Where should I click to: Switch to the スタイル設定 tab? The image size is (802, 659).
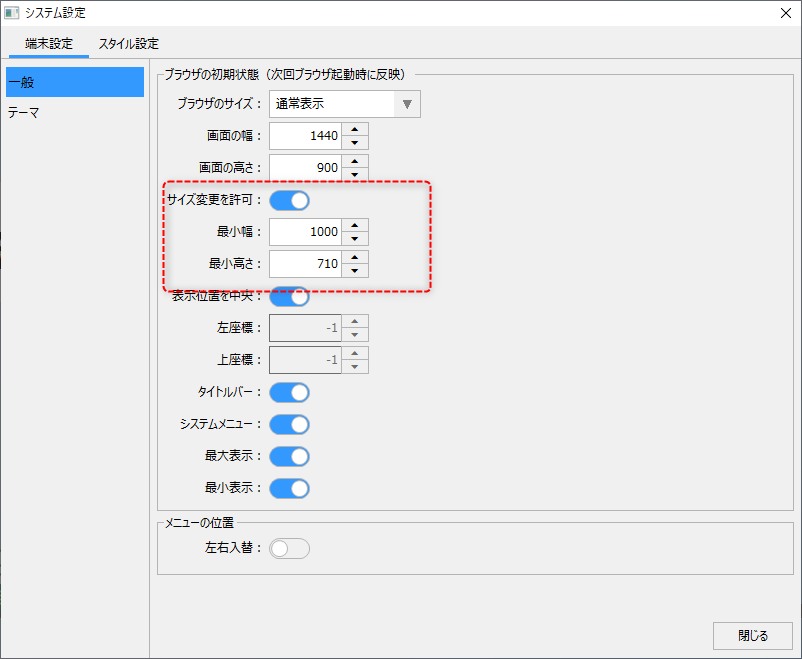[x=128, y=44]
